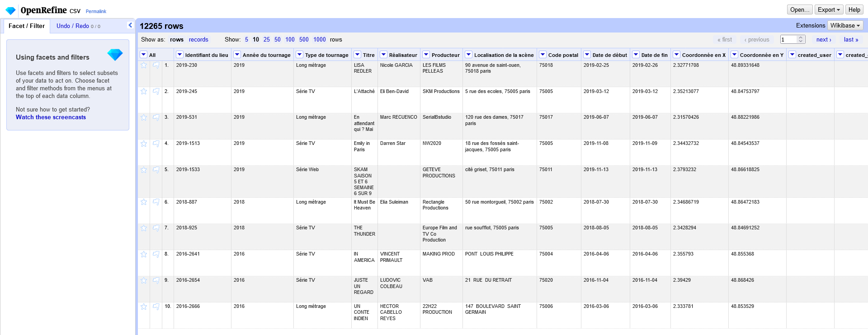
Task: Click the OpenRefine diamond logo
Action: pyautogui.click(x=10, y=10)
